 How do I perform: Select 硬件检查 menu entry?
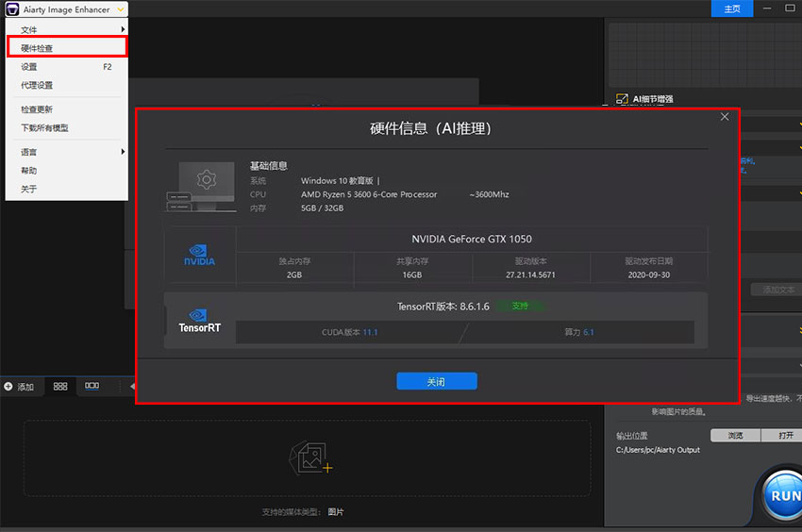[66, 48]
